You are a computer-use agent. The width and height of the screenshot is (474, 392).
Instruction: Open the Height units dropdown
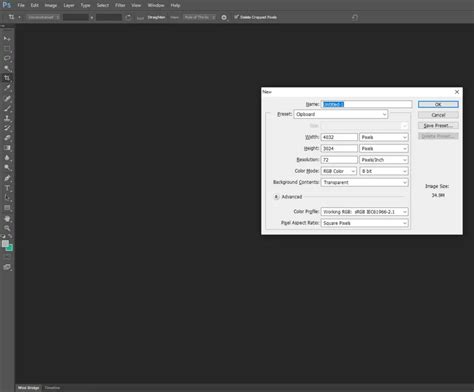click(384, 149)
